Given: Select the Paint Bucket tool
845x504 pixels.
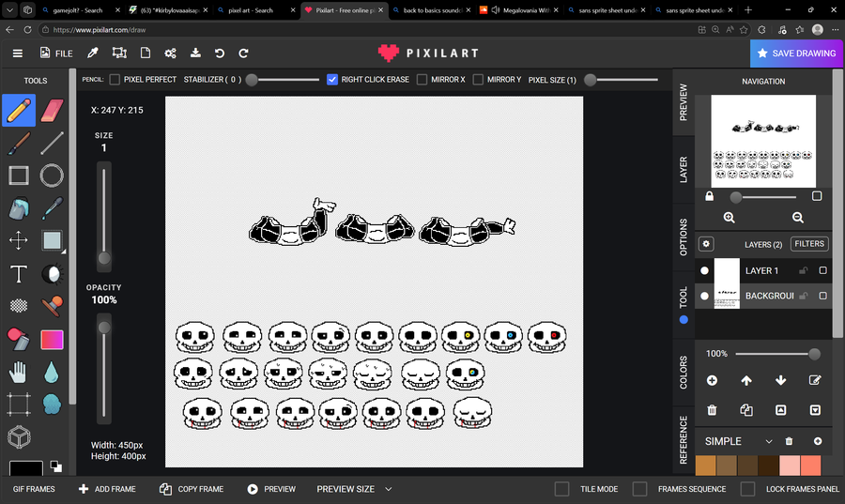Looking at the screenshot, I should (x=19, y=208).
